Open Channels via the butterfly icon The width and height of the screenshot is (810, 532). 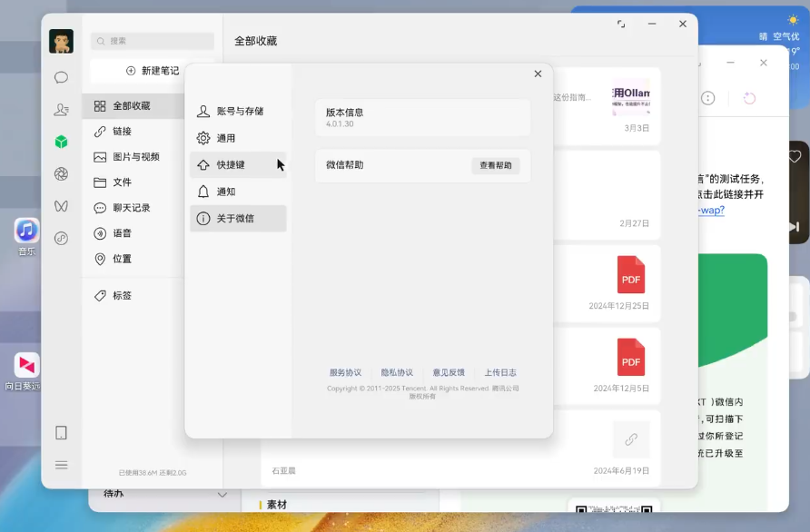pos(61,206)
